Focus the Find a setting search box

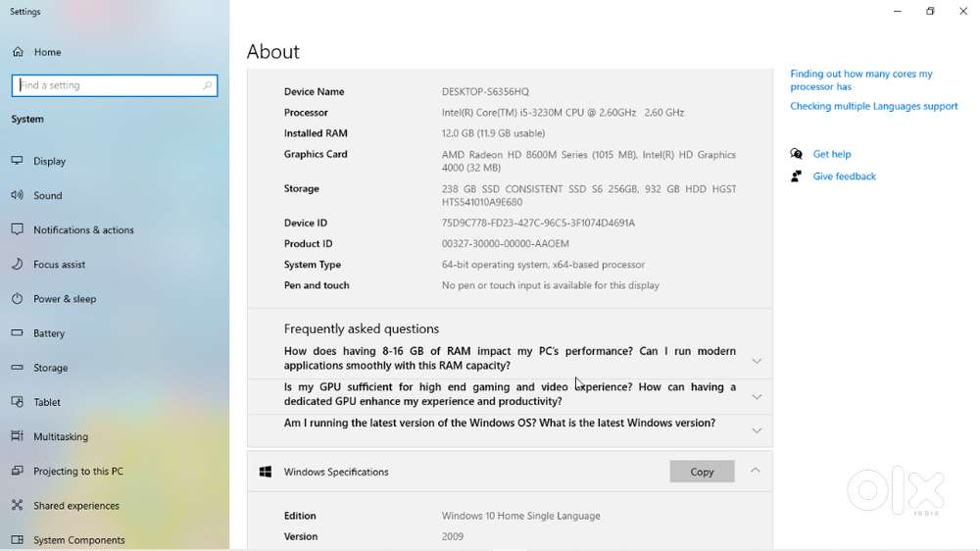coord(115,85)
